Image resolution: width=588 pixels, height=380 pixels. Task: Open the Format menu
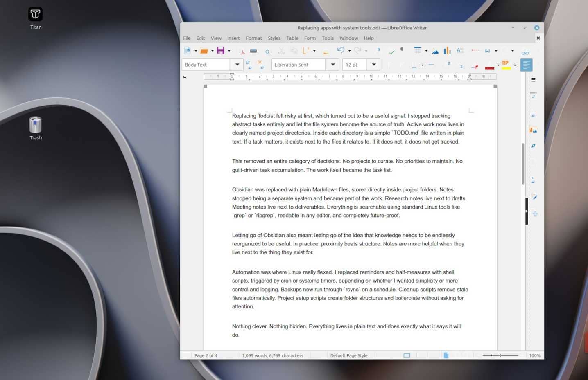pyautogui.click(x=254, y=38)
